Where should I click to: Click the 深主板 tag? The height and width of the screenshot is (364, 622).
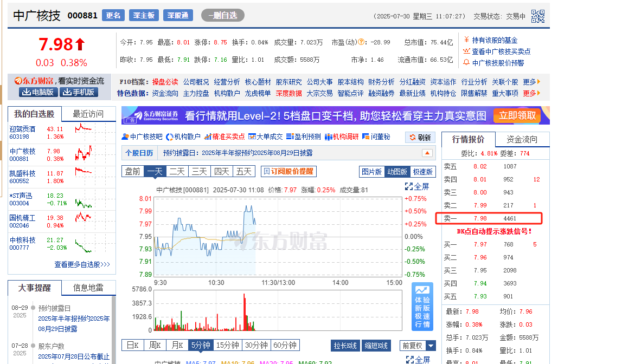144,16
